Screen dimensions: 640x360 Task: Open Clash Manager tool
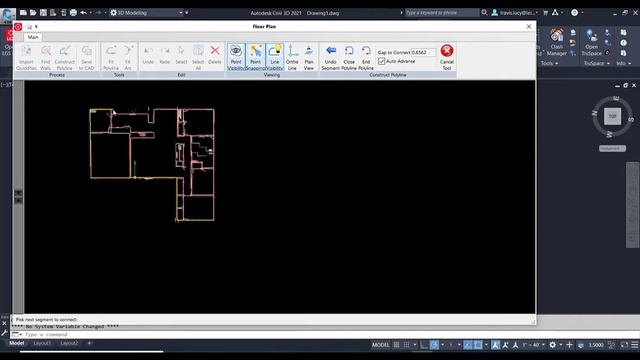[557, 42]
